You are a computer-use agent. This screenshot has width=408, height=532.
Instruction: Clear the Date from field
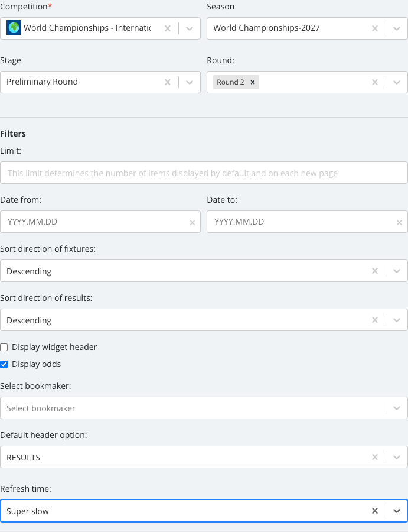click(x=192, y=223)
